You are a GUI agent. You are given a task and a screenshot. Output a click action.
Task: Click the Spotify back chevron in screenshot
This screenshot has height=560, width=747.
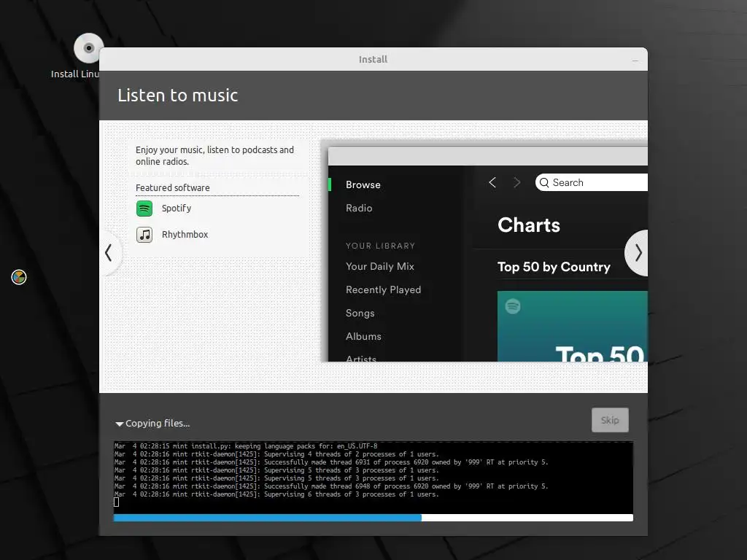point(492,182)
